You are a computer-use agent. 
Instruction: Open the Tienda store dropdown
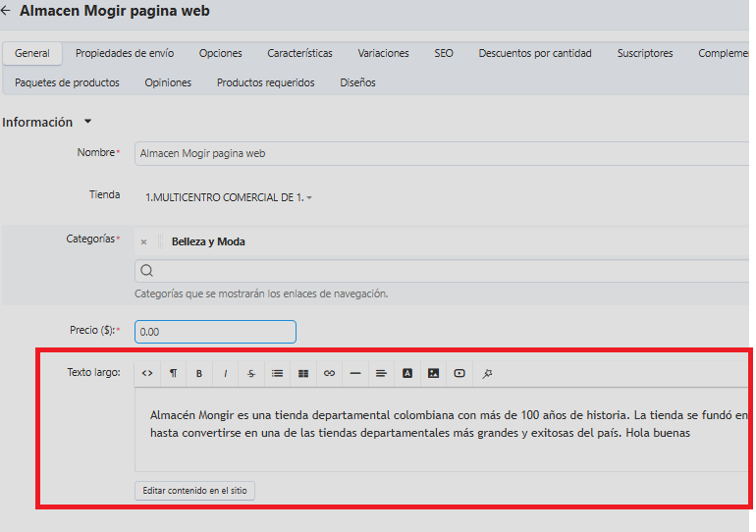coord(229,197)
